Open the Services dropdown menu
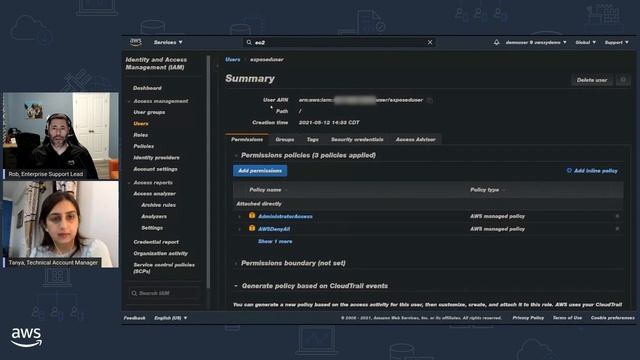 (168, 42)
